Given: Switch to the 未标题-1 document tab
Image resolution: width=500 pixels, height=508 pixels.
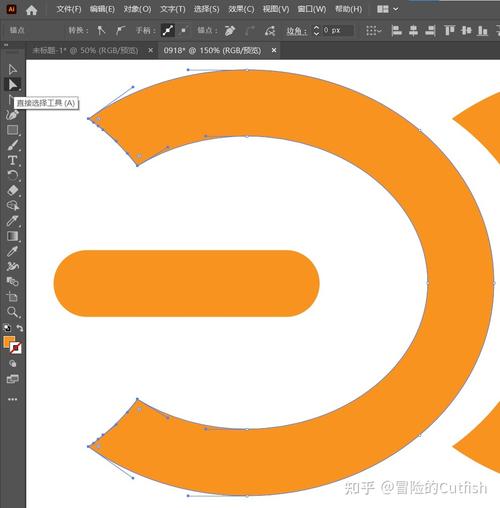Looking at the screenshot, I should coord(85,50).
